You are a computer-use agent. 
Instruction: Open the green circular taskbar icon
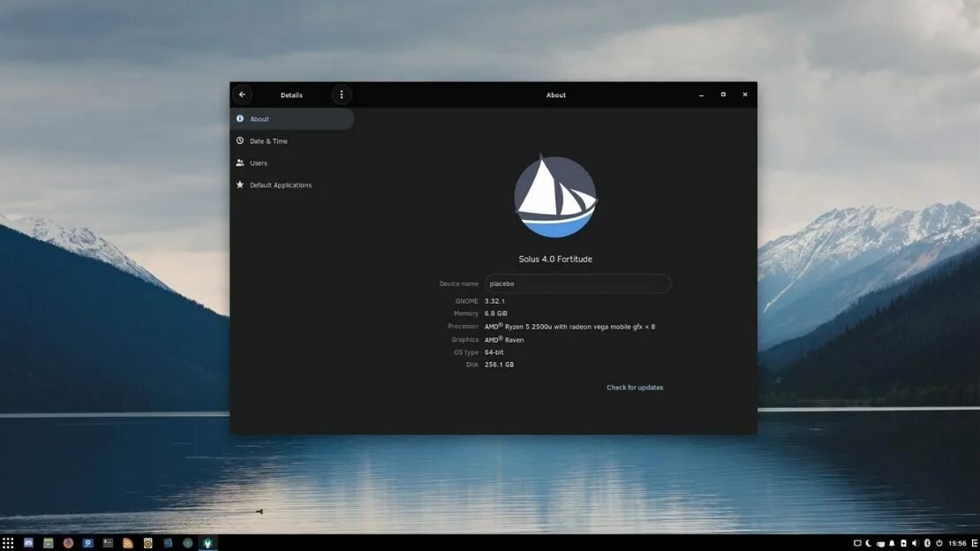(x=187, y=543)
